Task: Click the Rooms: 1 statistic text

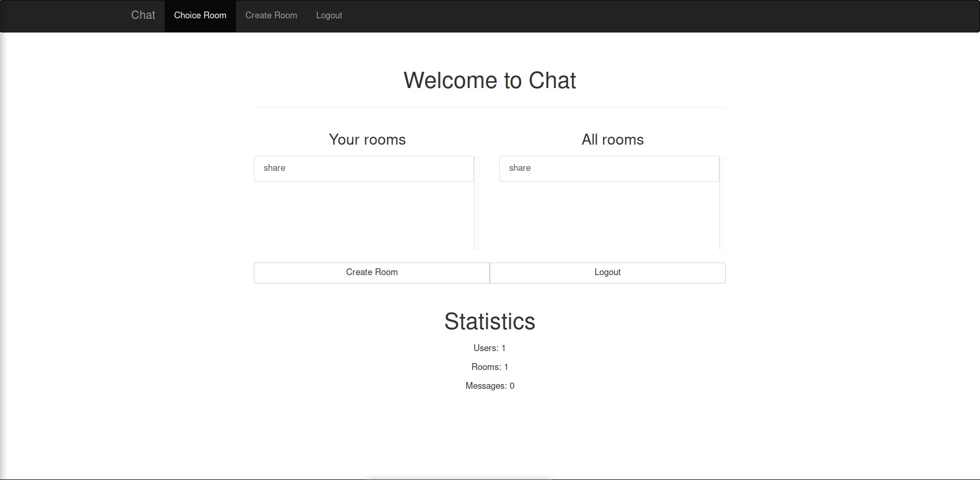Action: (489, 366)
